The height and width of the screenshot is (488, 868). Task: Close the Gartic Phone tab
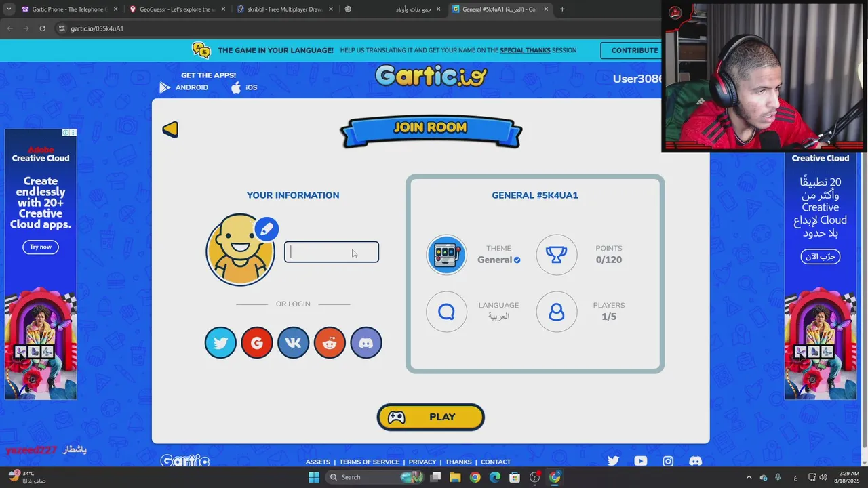115,9
